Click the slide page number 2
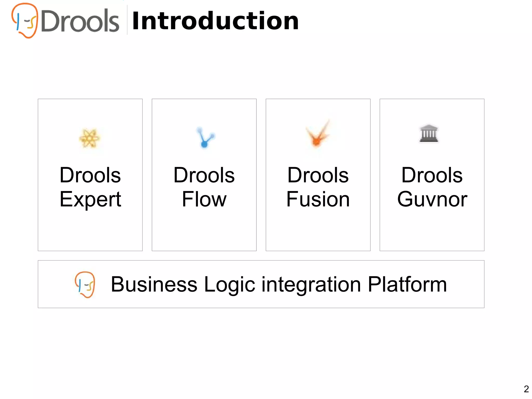532x399 pixels. point(526,389)
